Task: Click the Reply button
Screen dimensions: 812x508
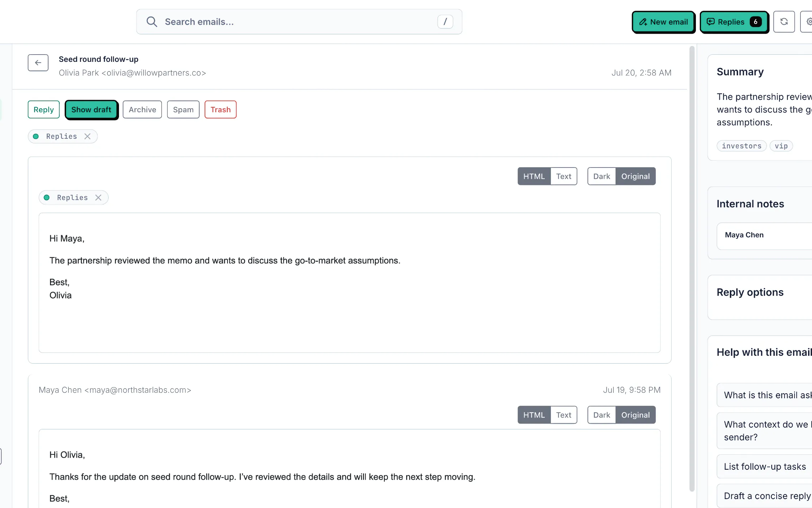Action: [44, 109]
